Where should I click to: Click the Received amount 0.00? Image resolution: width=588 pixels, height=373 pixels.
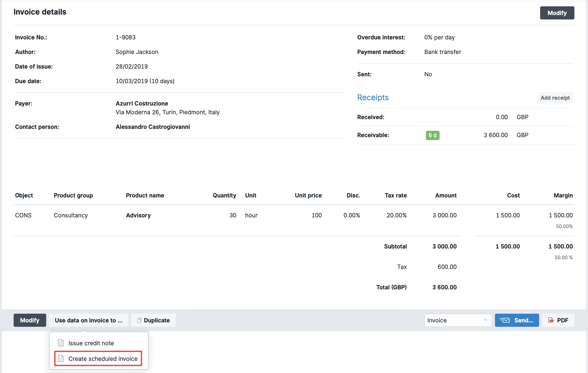502,117
